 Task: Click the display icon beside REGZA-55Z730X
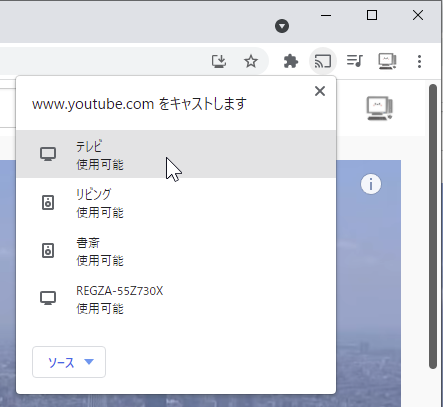tap(48, 298)
